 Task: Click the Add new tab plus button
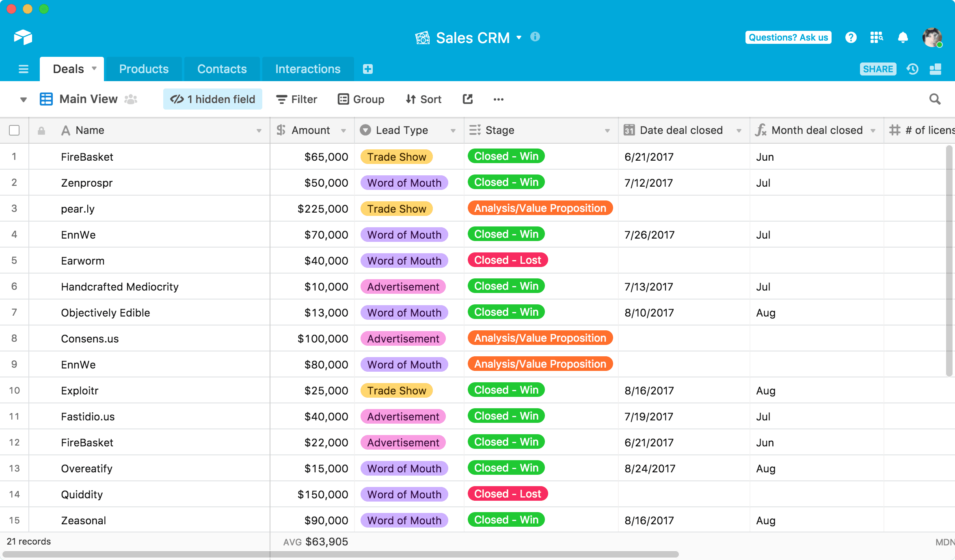(x=367, y=69)
